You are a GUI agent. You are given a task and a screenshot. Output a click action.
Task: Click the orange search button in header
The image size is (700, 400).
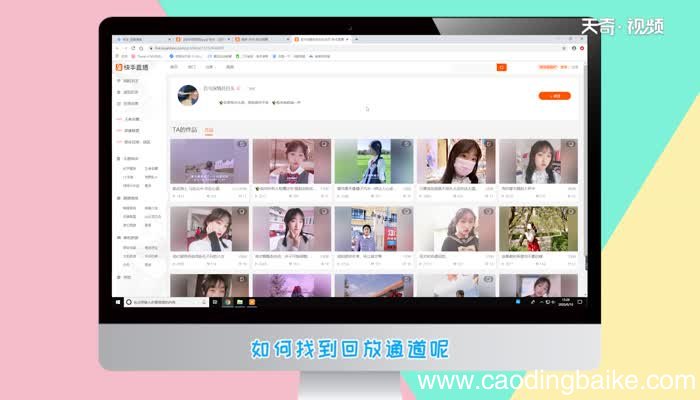(501, 67)
